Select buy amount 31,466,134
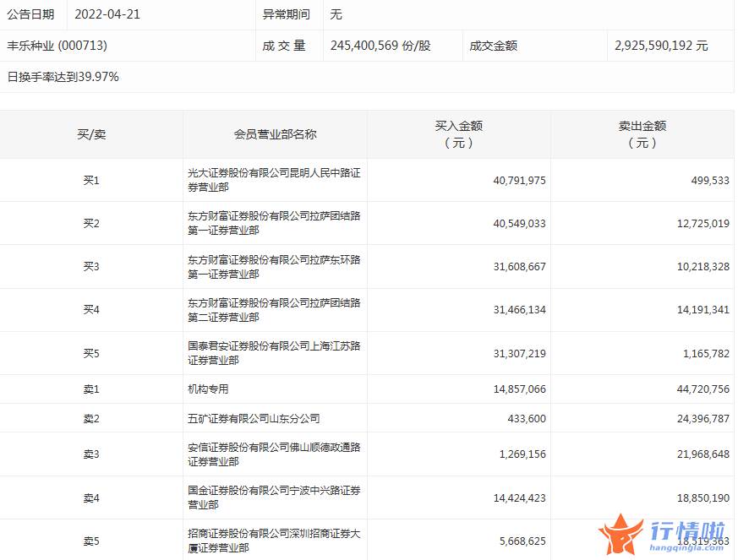The width and height of the screenshot is (738, 560). click(520, 310)
